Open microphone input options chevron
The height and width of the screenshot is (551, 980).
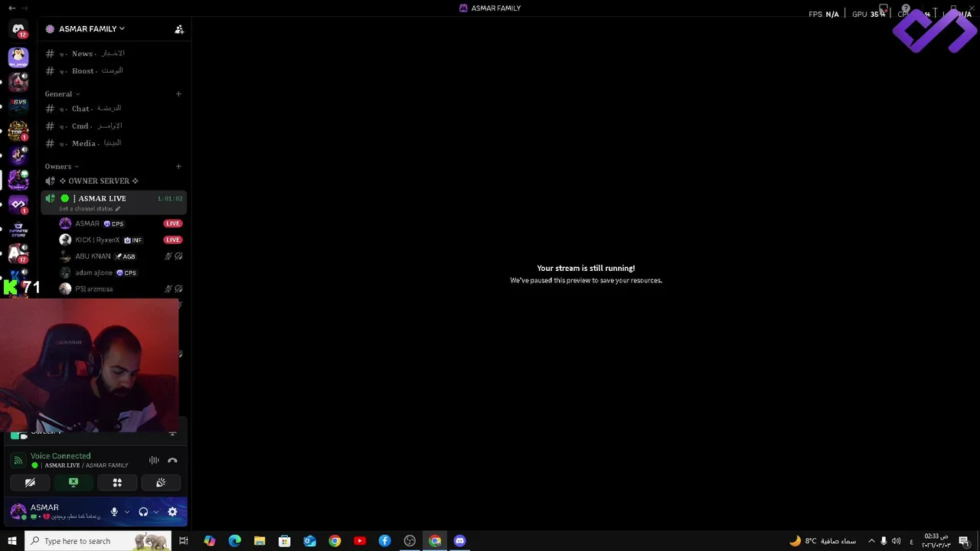tap(127, 512)
